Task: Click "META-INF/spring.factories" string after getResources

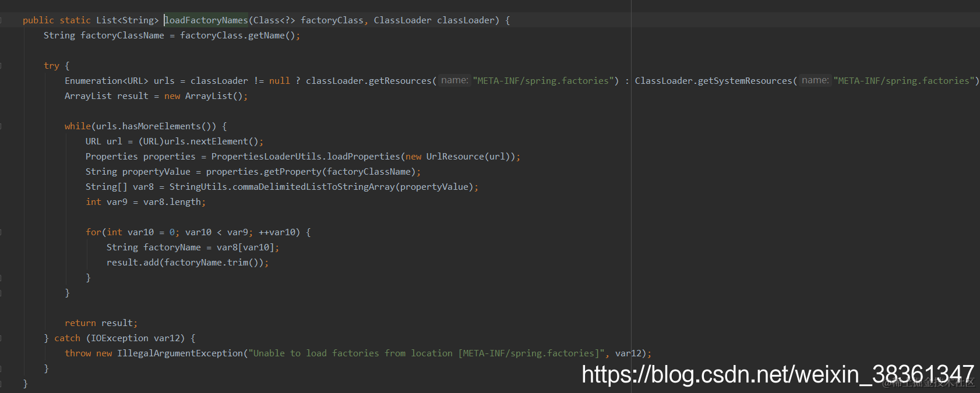Action: point(542,81)
